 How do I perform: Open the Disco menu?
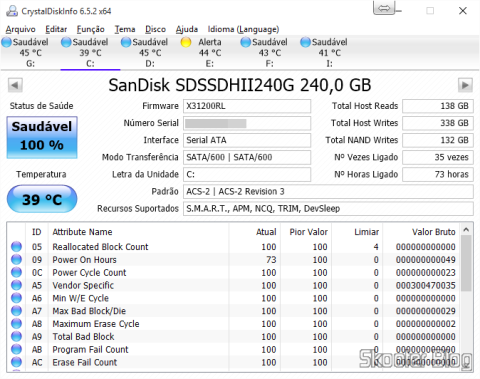tap(155, 29)
